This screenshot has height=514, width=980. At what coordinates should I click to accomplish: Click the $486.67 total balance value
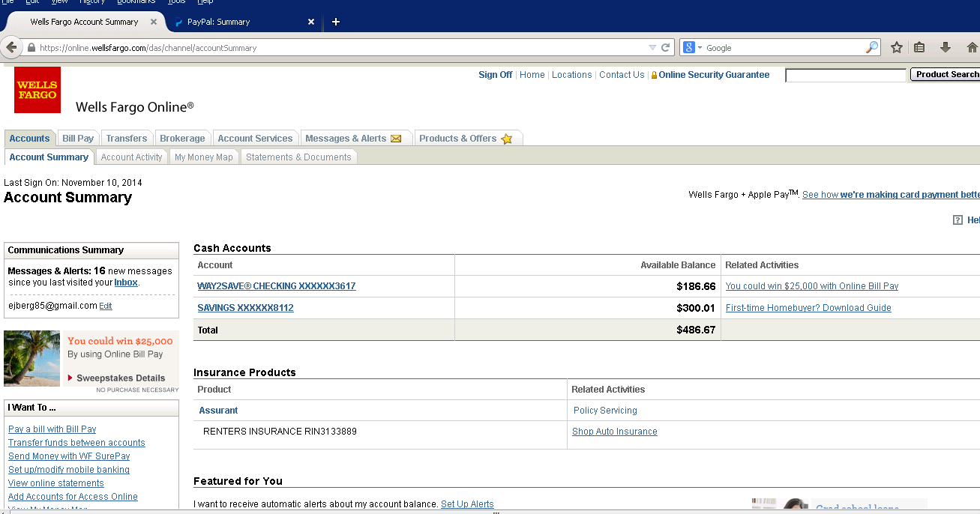pyautogui.click(x=696, y=330)
